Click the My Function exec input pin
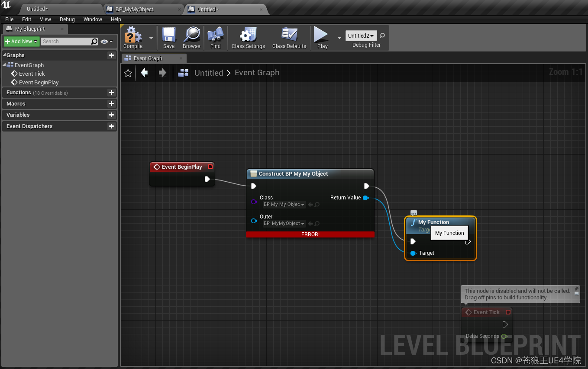The image size is (588, 369). point(413,241)
